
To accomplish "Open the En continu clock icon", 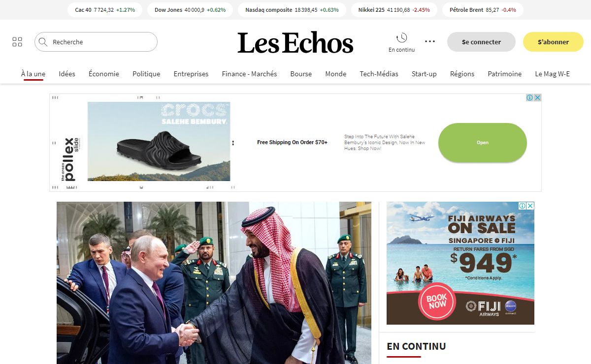I will [401, 38].
